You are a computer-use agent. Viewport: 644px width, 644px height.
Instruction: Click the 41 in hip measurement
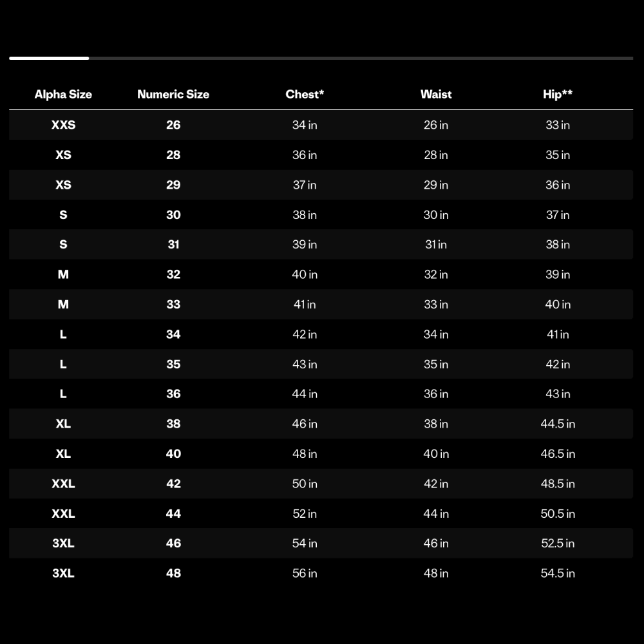coord(558,334)
